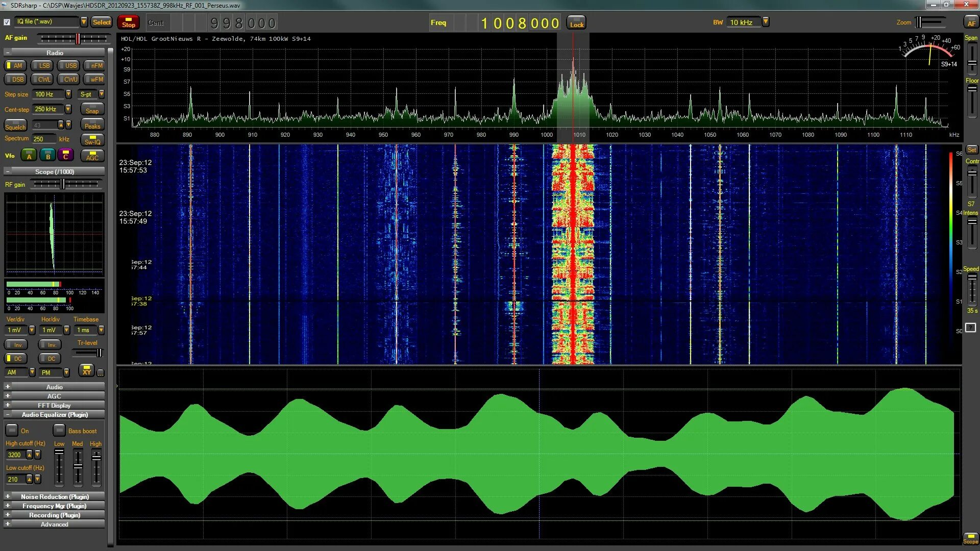Turn On the Audio Equalizer

pyautogui.click(x=12, y=430)
